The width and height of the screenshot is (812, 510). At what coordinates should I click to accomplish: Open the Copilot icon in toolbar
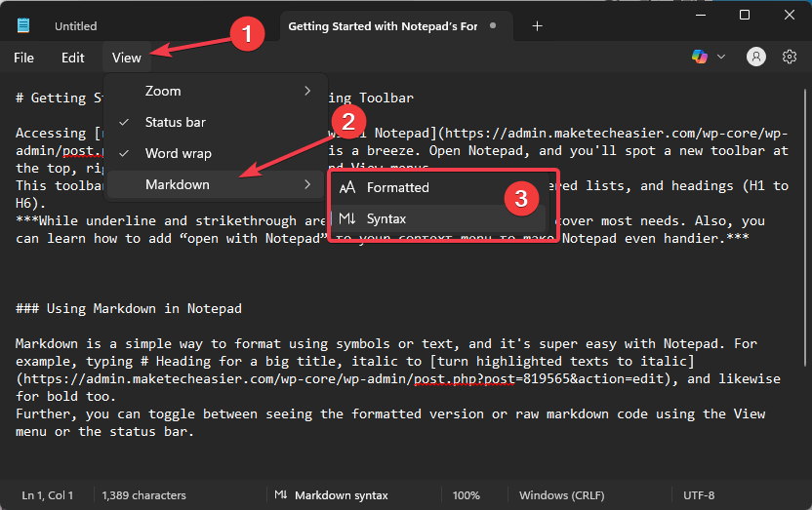(x=700, y=57)
